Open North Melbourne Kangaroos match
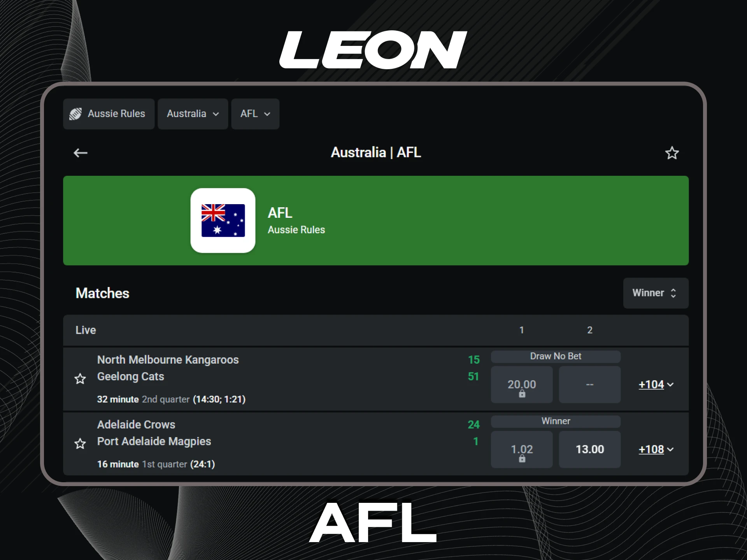Image resolution: width=747 pixels, height=560 pixels. click(x=168, y=360)
